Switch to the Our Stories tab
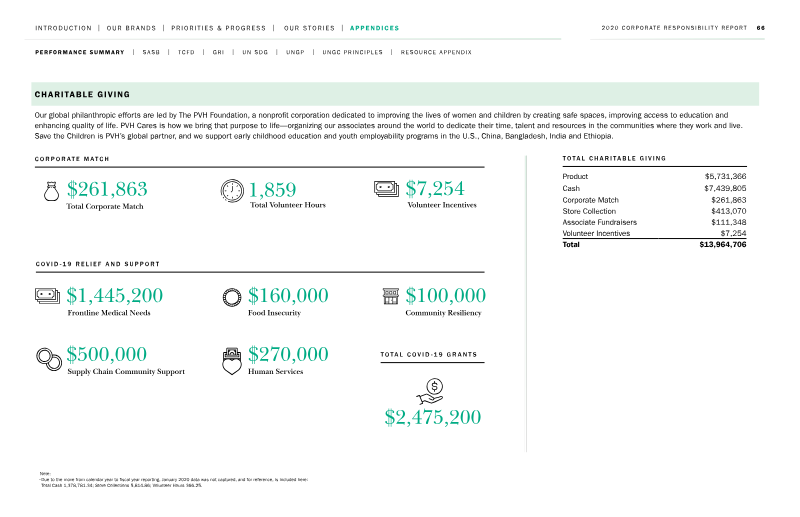Image resolution: width=800 pixels, height=517 pixels. point(309,28)
